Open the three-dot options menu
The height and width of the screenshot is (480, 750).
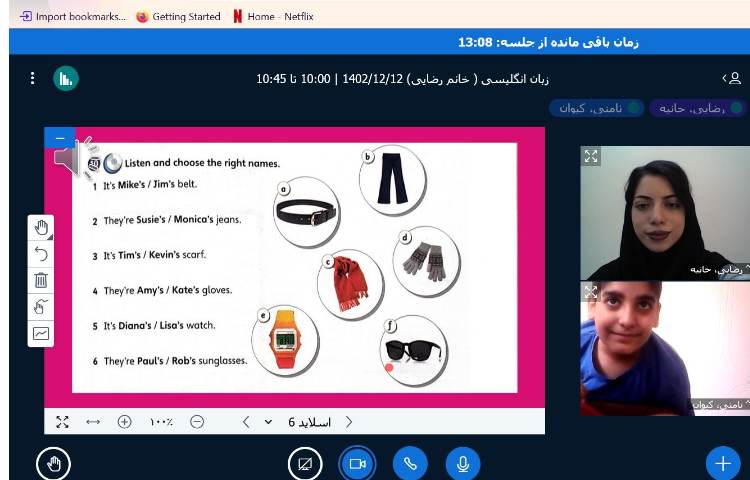click(x=32, y=78)
